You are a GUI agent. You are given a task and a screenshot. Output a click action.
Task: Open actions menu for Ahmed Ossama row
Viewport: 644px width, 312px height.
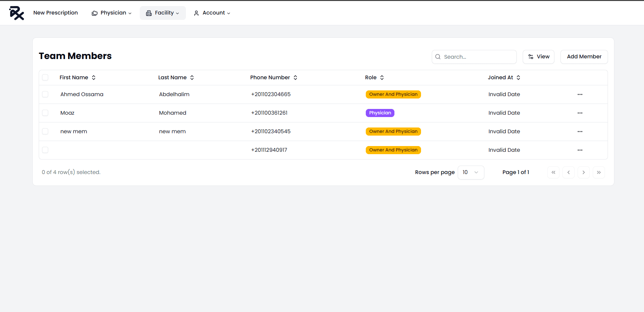(x=580, y=94)
